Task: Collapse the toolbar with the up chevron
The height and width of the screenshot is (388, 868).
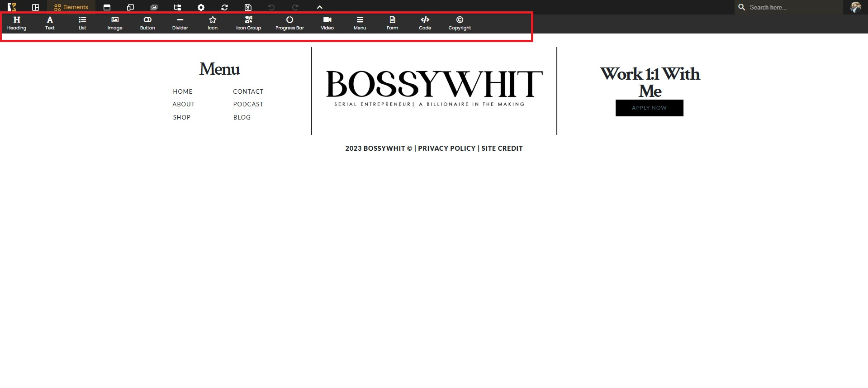Action: coord(319,7)
